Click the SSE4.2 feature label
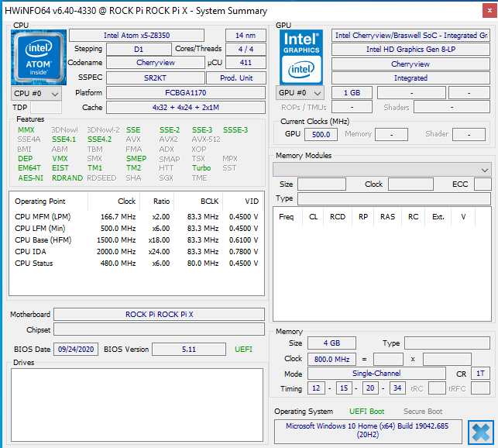Image resolution: width=498 pixels, height=448 pixels. [x=100, y=140]
